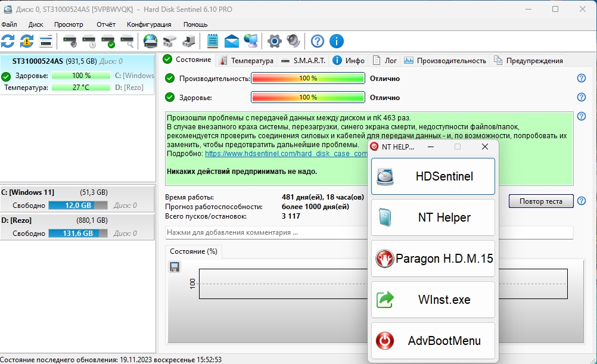Click the drive with boxes toolbar icon
Image resolution: width=597 pixels, height=364 pixels.
click(170, 41)
